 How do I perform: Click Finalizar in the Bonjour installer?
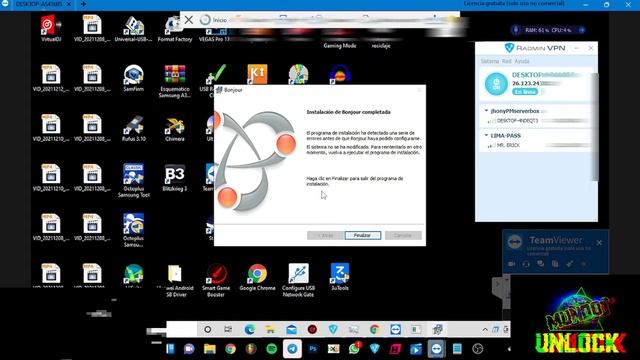click(362, 236)
